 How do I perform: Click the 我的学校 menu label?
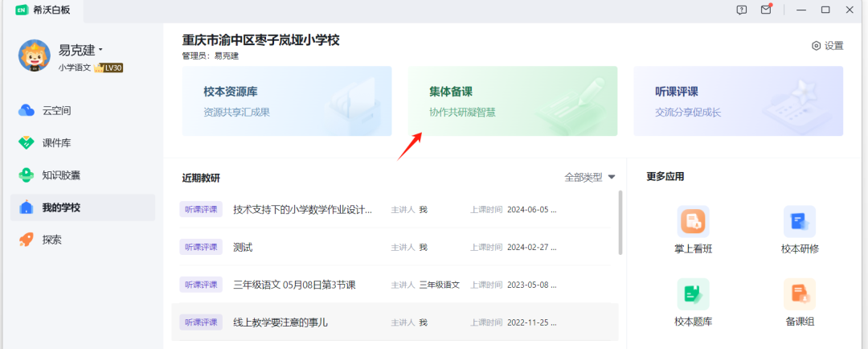point(61,207)
